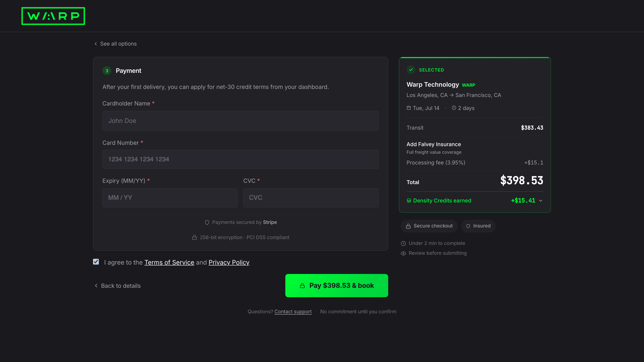Click the shield icon next to Payments secured by Stripe
The width and height of the screenshot is (644, 362).
(207, 222)
